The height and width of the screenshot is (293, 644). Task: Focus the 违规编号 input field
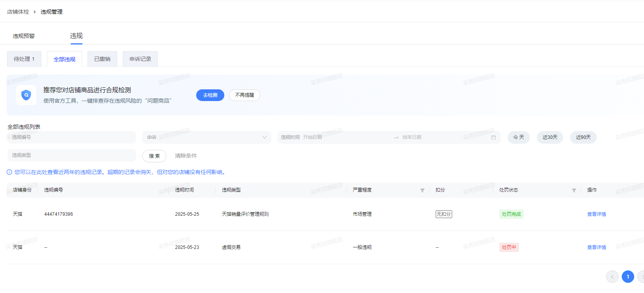(72, 137)
